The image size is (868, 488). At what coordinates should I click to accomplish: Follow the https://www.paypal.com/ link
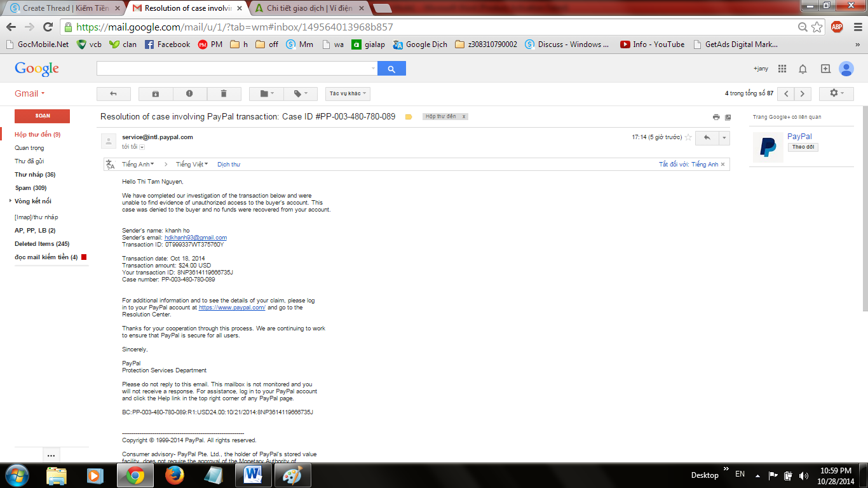pyautogui.click(x=232, y=308)
